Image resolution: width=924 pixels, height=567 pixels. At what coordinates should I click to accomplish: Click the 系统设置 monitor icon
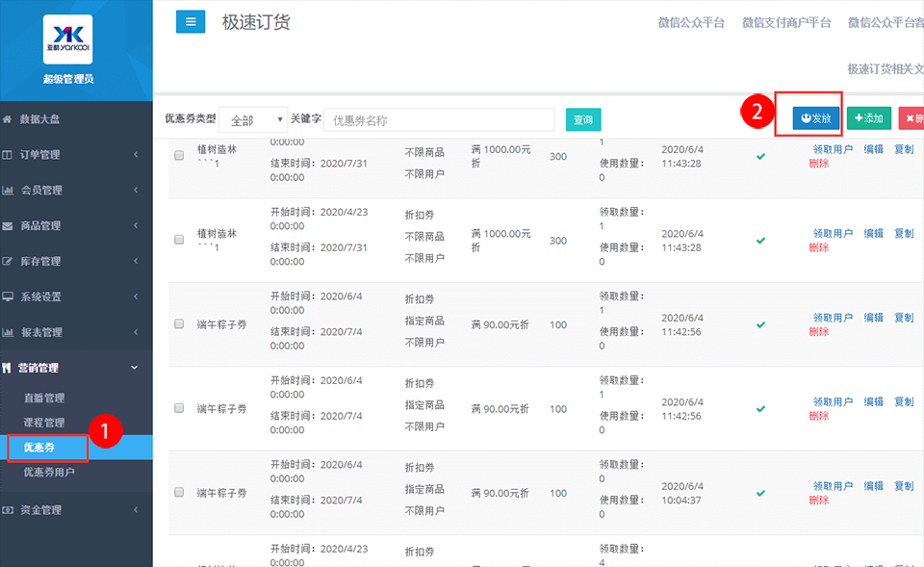[8, 296]
